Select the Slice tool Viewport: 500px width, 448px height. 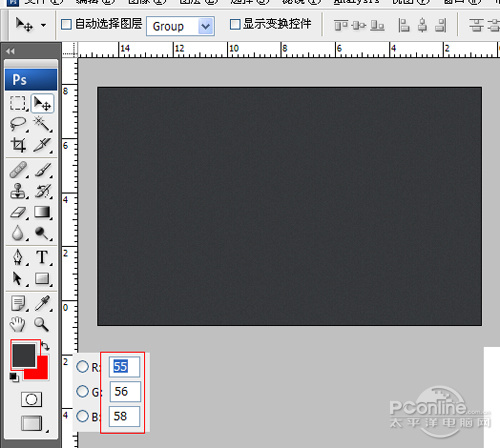coord(43,145)
